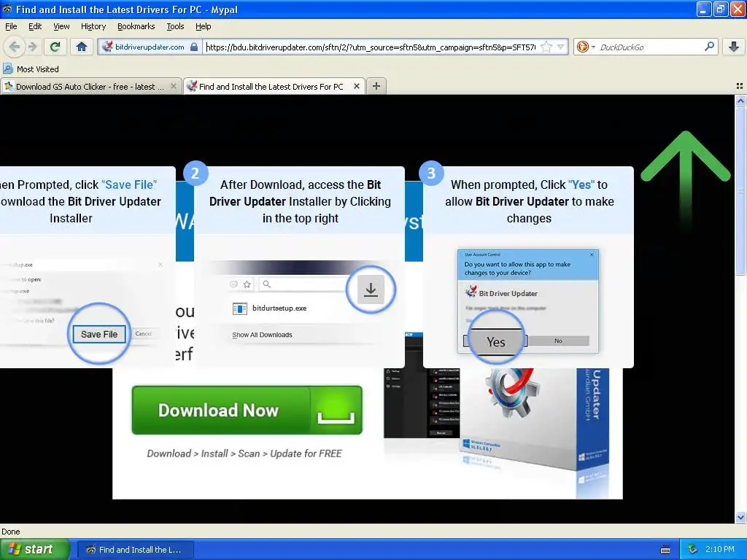Image resolution: width=747 pixels, height=560 pixels.
Task: Open the address bar history dropdown arrow
Action: point(561,47)
